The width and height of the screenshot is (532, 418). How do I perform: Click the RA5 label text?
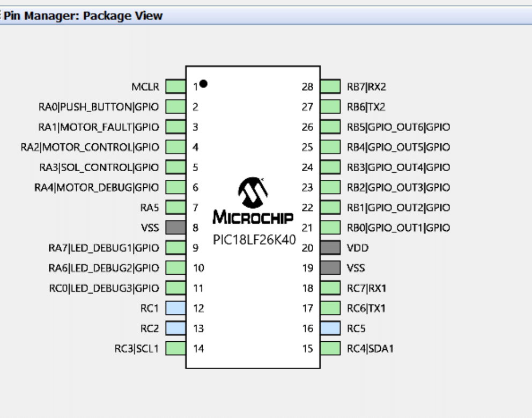[150, 208]
